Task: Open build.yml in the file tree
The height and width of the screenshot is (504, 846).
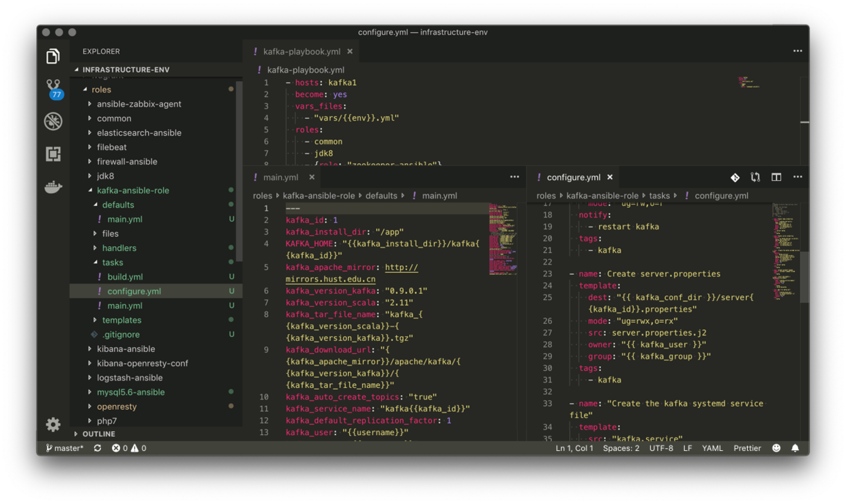Action: 125,277
